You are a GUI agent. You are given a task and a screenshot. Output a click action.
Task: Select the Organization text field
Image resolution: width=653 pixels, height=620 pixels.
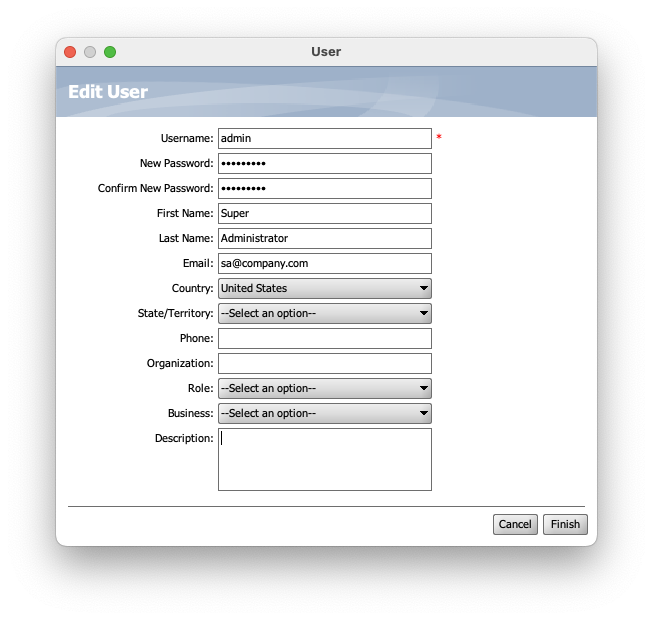(x=324, y=363)
